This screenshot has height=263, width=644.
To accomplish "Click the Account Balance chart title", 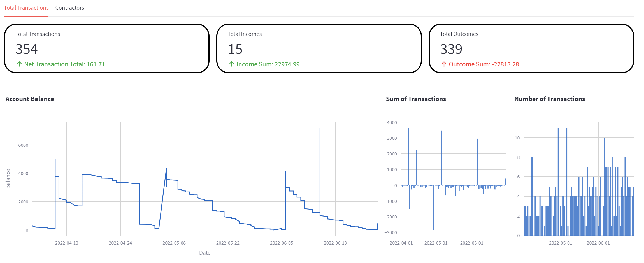I will (30, 99).
